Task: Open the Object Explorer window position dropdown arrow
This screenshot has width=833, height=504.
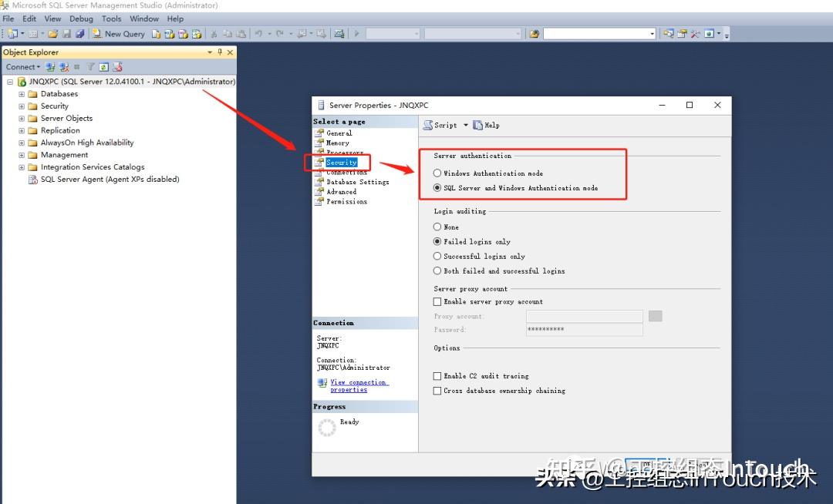Action: (x=210, y=52)
